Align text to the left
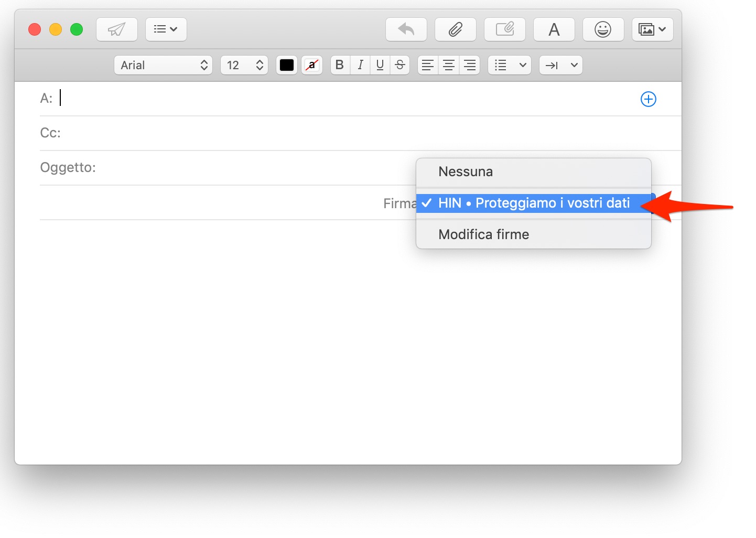The width and height of the screenshot is (756, 538). [428, 65]
